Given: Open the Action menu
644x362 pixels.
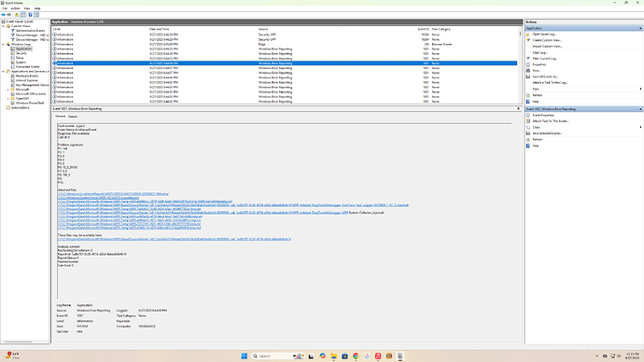Looking at the screenshot, I should pyautogui.click(x=15, y=8).
